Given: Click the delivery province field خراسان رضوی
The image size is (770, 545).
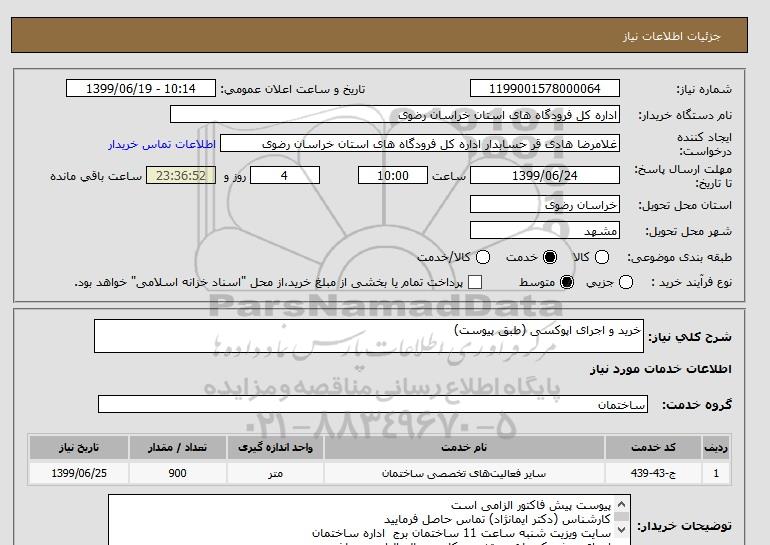Looking at the screenshot, I should click(x=545, y=204).
